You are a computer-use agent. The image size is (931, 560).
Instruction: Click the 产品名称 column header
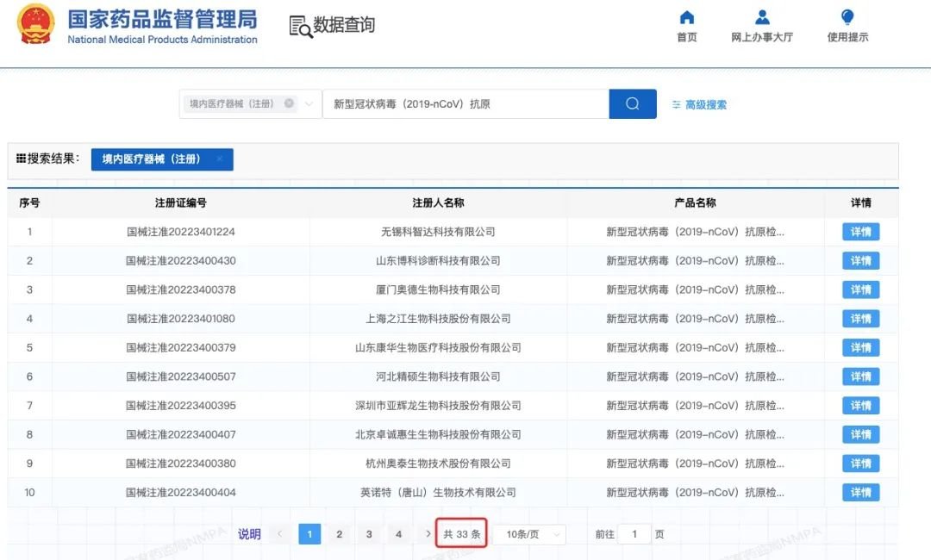pyautogui.click(x=696, y=202)
